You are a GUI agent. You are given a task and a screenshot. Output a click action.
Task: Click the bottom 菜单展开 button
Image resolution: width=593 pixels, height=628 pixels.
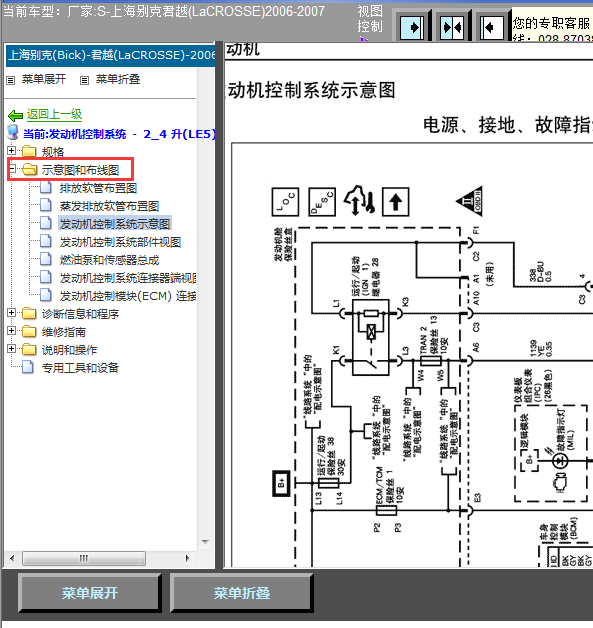pos(89,593)
